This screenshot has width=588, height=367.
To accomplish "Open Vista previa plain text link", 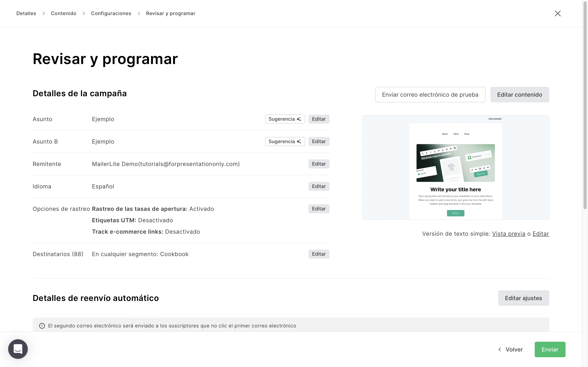I will (509, 234).
